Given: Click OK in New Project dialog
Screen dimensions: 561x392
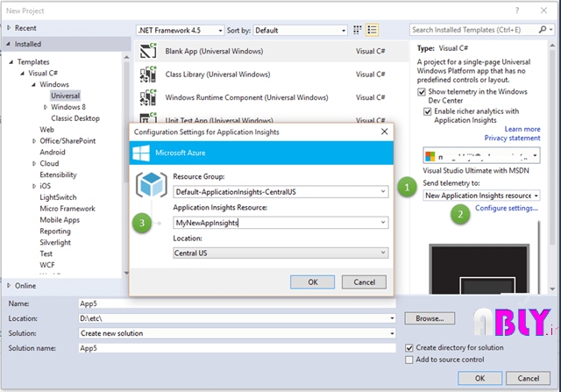Looking at the screenshot, I should click(479, 378).
